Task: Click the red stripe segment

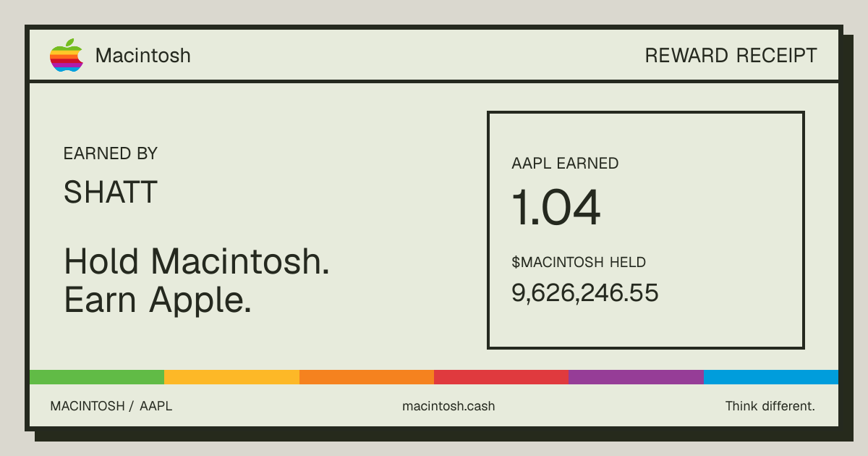Action: [x=501, y=377]
